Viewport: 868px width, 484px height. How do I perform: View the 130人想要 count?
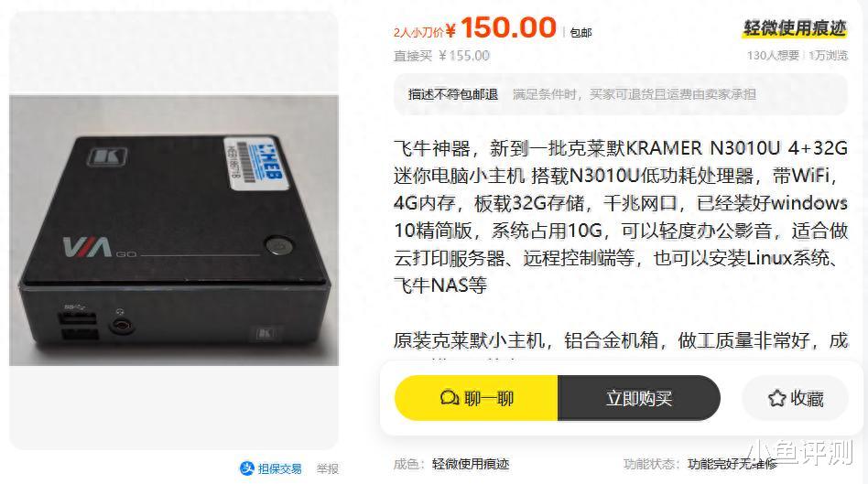(x=773, y=56)
